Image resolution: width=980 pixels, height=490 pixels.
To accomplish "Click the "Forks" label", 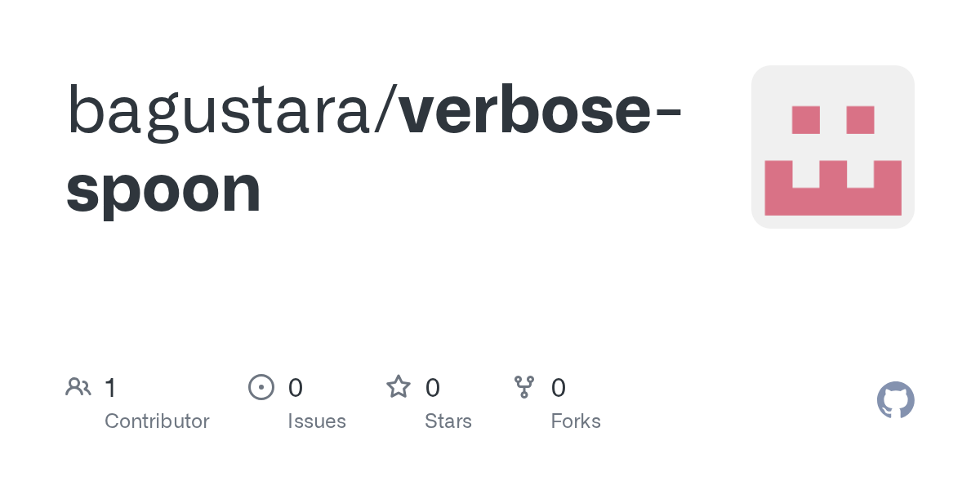I will pos(576,421).
